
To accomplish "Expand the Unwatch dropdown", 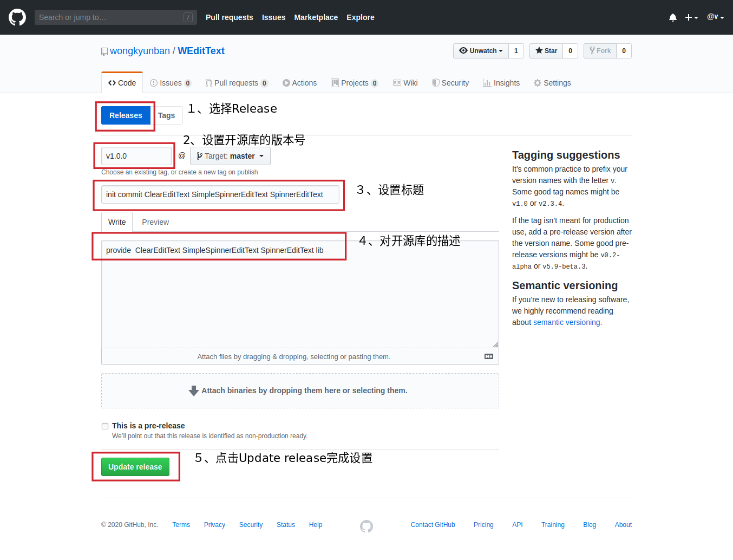I will (x=481, y=51).
